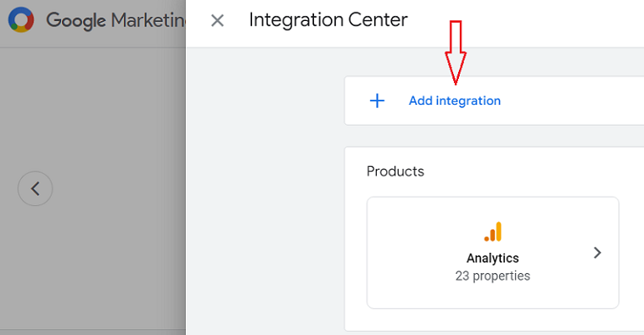
Task: Click the blue plus icon
Action: [377, 100]
